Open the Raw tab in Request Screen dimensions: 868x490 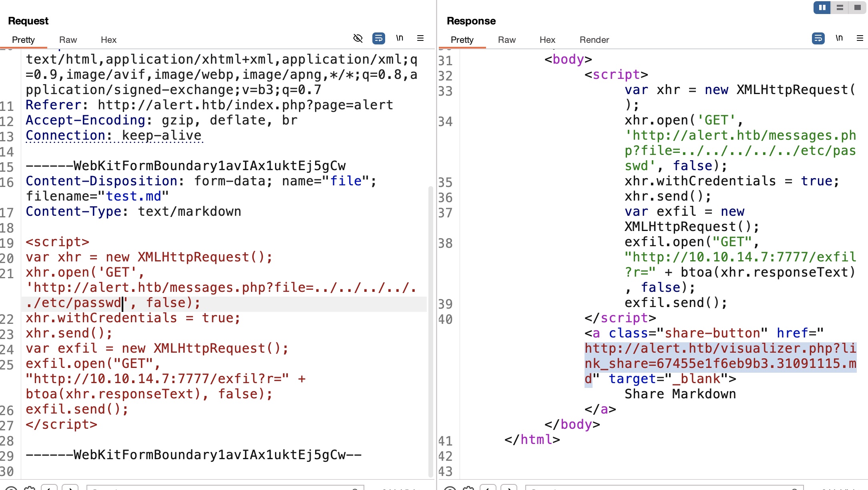68,40
